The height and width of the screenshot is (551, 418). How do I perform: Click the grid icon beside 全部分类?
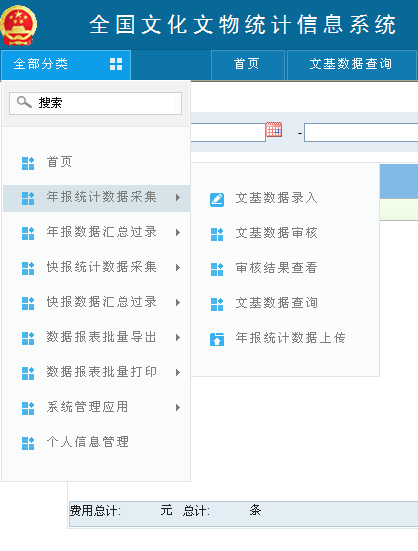[x=116, y=64]
